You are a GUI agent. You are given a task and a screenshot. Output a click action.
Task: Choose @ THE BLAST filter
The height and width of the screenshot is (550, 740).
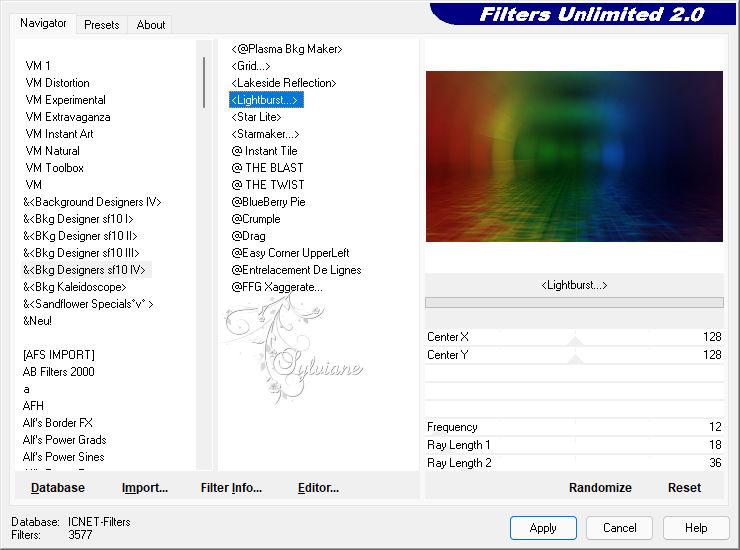click(x=267, y=168)
